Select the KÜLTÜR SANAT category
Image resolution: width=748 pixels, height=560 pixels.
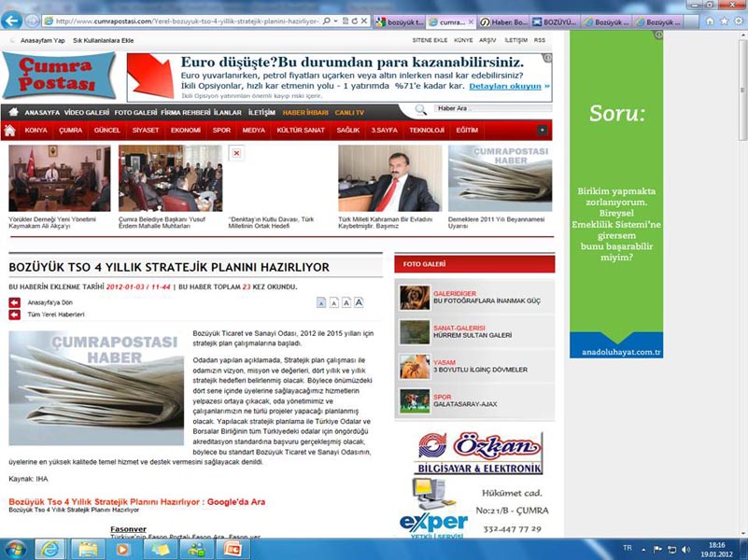pos(301,130)
